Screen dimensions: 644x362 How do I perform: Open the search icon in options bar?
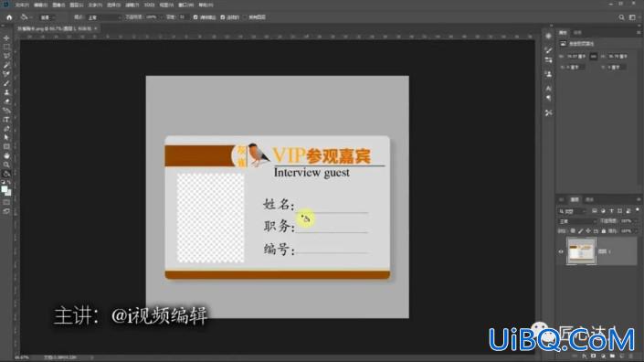(x=621, y=17)
